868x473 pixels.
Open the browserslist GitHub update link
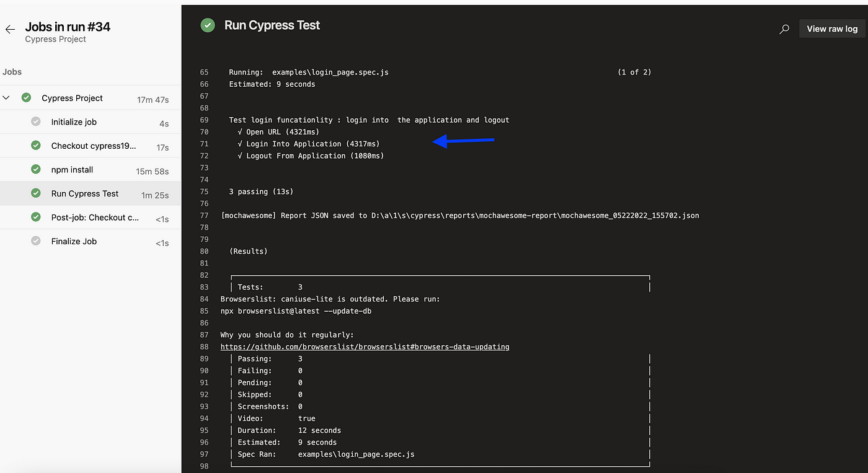pyautogui.click(x=365, y=347)
